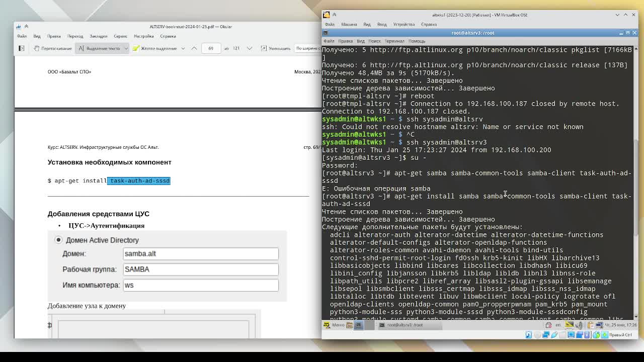Click the terminal launcher icon in guest panel
644x362 pixels.
coord(358,325)
